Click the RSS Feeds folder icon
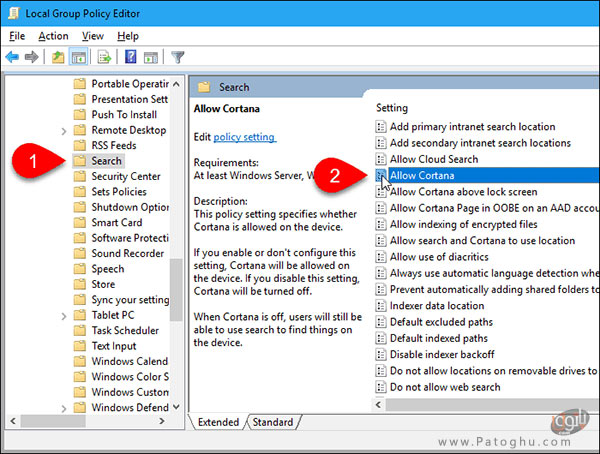 [x=80, y=145]
